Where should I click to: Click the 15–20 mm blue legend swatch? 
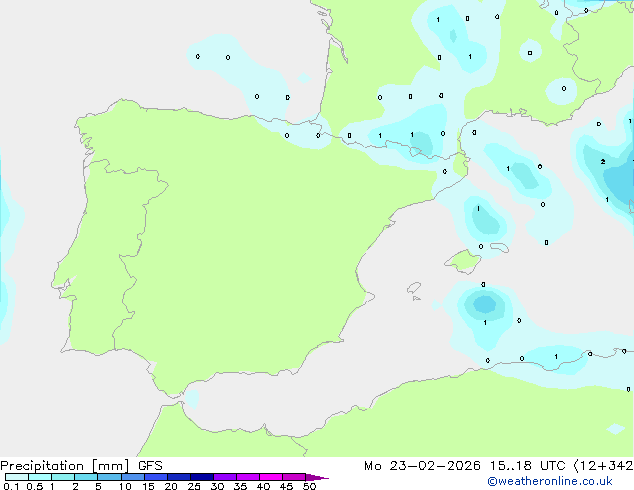pos(156,477)
